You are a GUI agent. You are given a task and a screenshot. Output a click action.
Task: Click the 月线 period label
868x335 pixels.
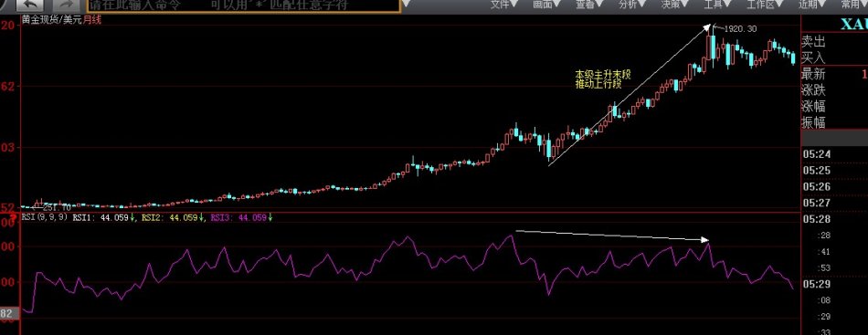coord(93,19)
